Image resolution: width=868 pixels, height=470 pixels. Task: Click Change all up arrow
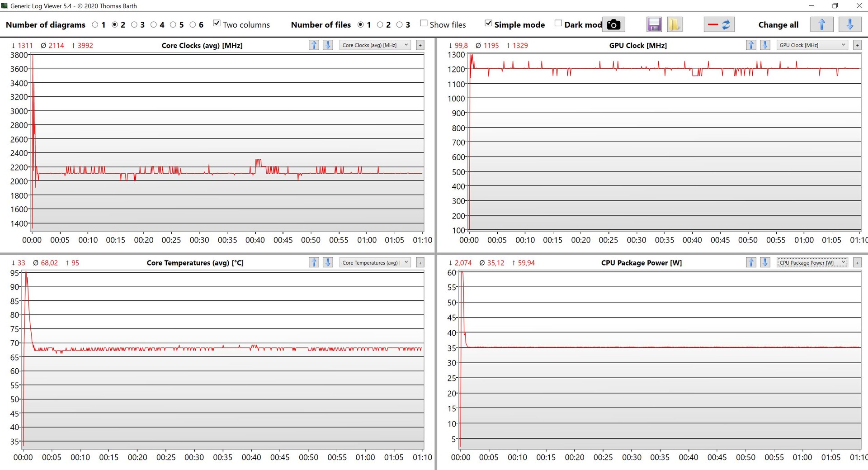coord(821,24)
